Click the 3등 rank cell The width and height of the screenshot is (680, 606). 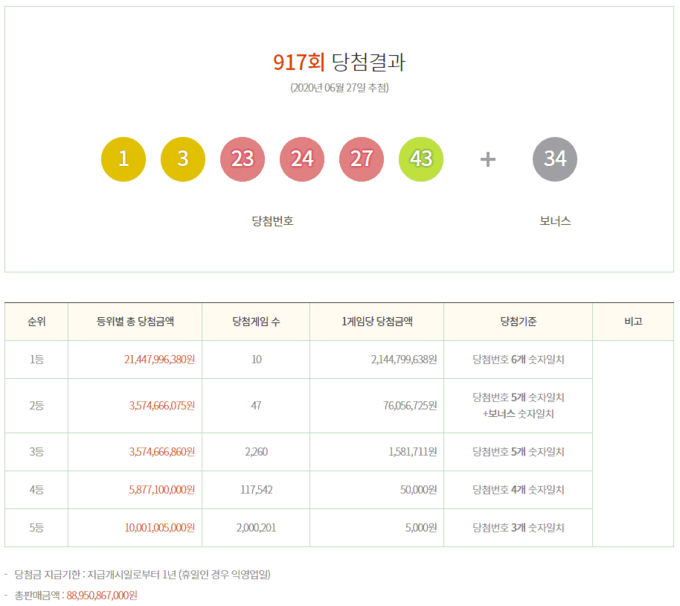pyautogui.click(x=36, y=452)
